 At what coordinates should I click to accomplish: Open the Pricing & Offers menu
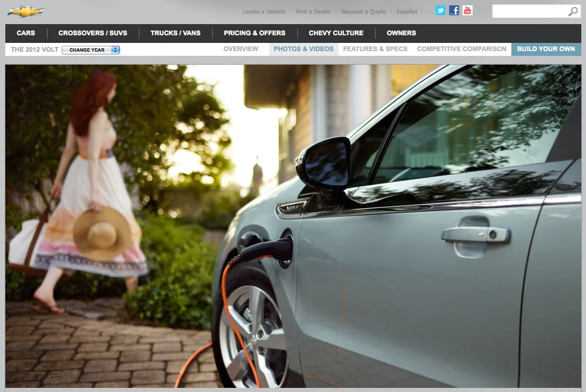pos(255,33)
